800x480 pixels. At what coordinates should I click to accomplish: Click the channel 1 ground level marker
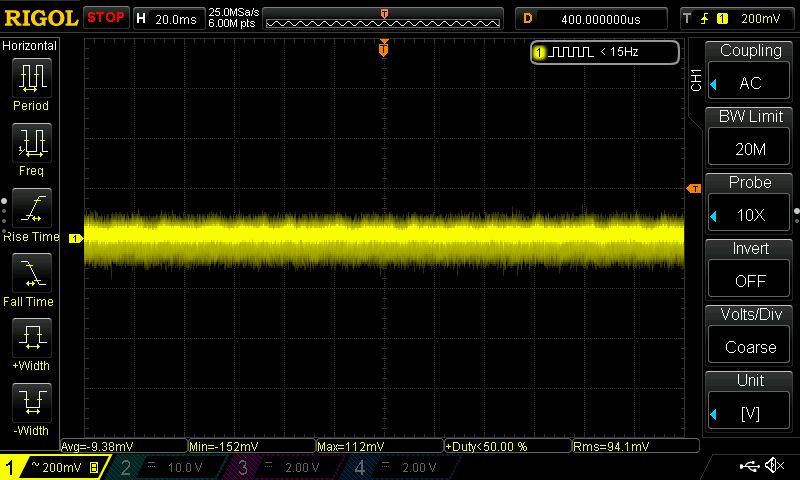76,238
